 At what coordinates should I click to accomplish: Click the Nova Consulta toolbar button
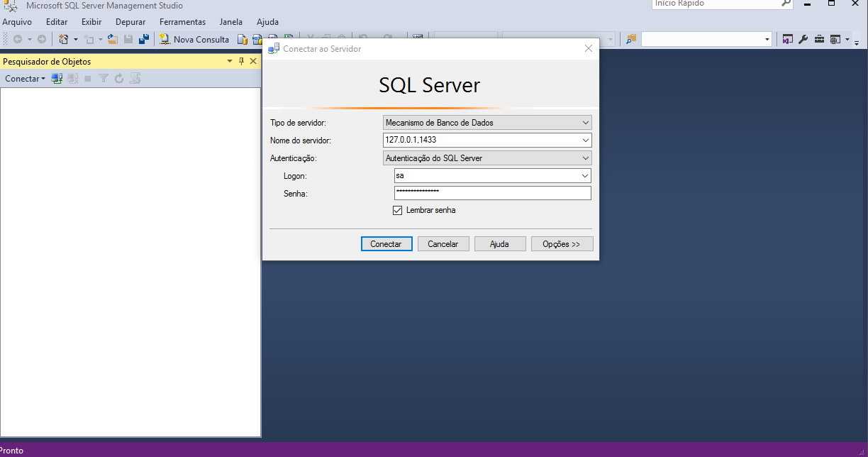pyautogui.click(x=194, y=40)
